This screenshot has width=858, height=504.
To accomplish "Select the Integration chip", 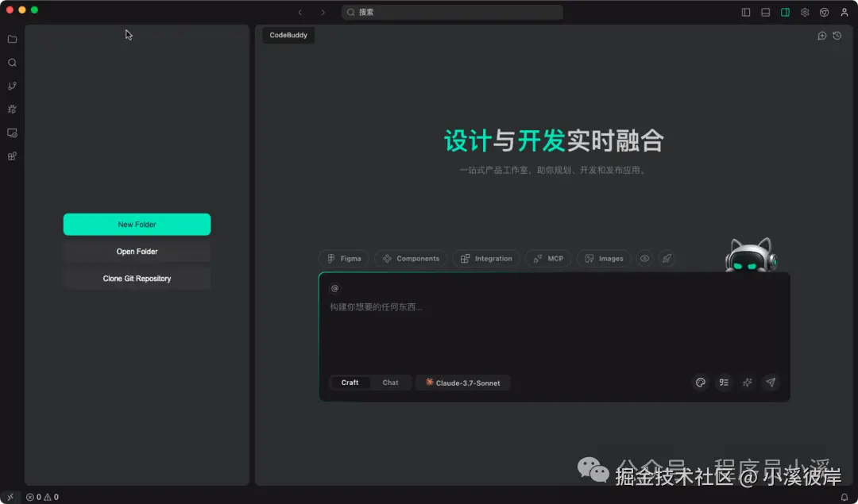I will 486,259.
